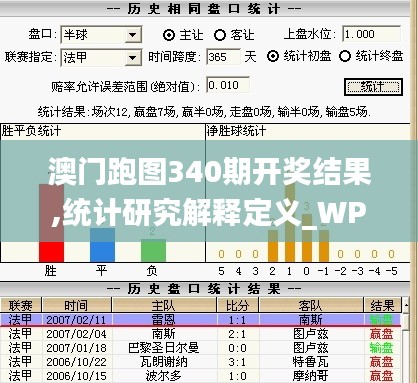Click the score 2:1 cell

pos(237,334)
